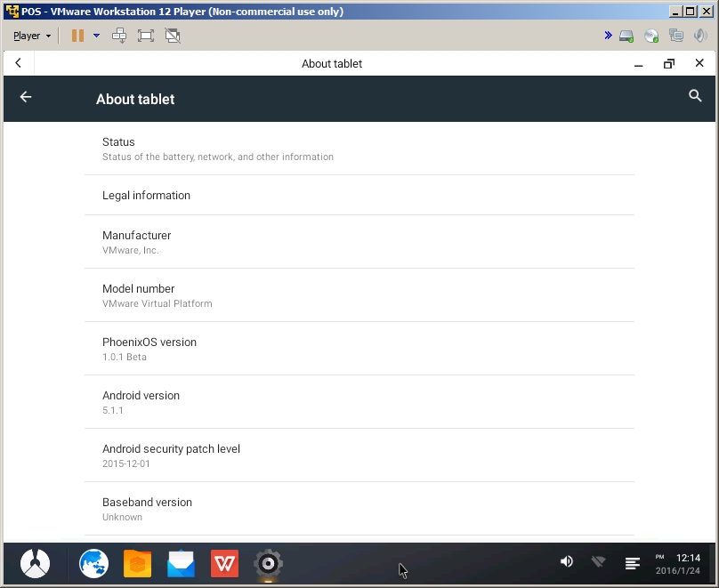Click the 'About tablet' window title text
This screenshot has height=588, width=719.
pyautogui.click(x=332, y=64)
